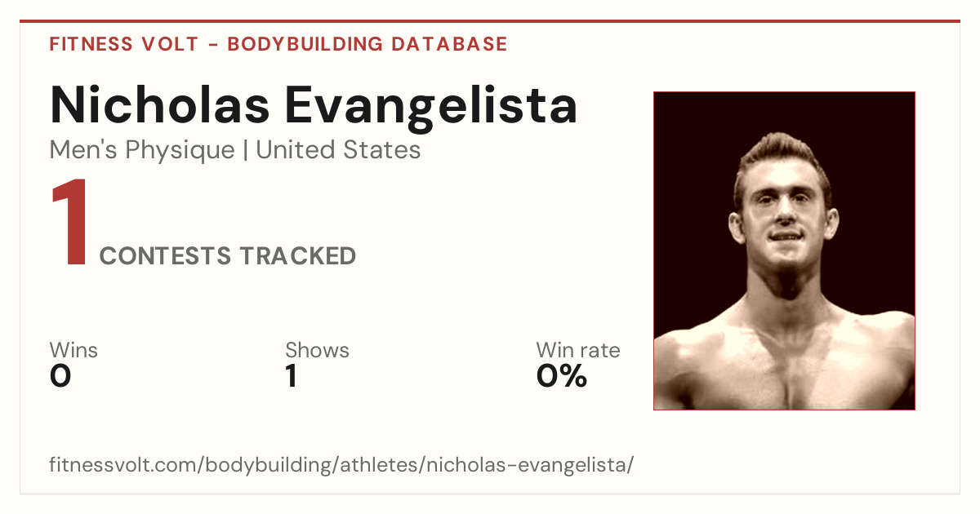Click the Shows label
Image resolution: width=980 pixels, height=514 pixels.
tap(317, 350)
